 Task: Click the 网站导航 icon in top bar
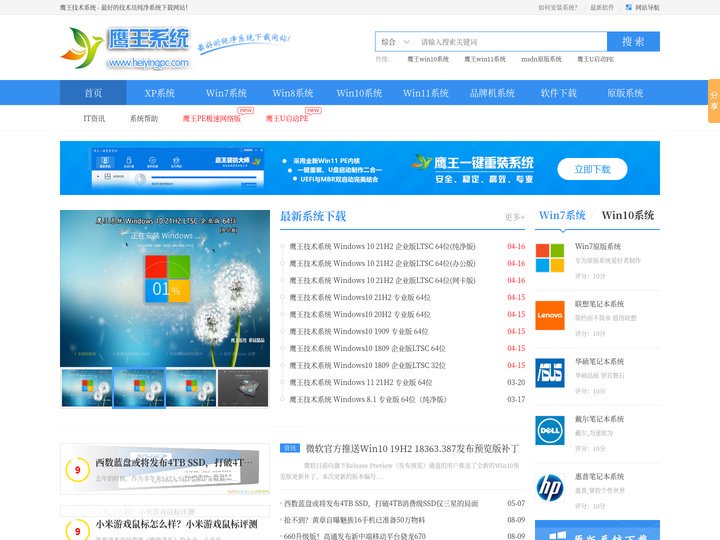tap(629, 7)
